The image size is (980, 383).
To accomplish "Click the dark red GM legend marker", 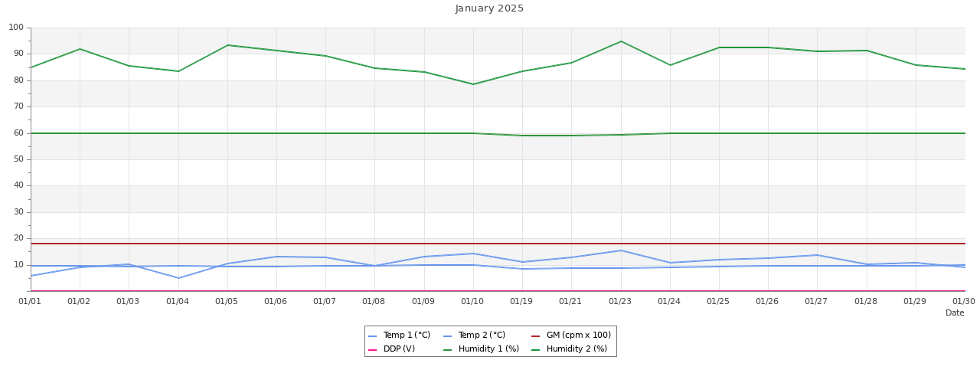I will 536,336.
